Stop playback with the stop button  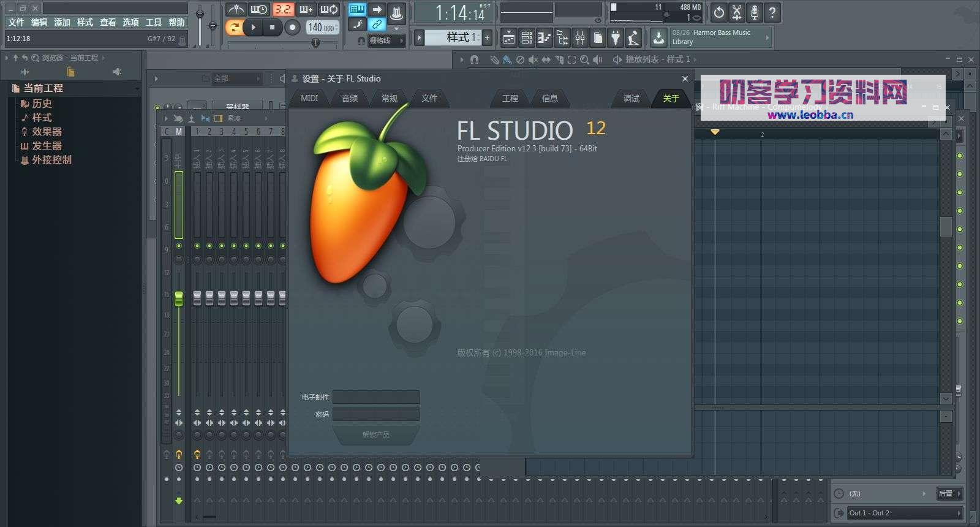point(273,27)
